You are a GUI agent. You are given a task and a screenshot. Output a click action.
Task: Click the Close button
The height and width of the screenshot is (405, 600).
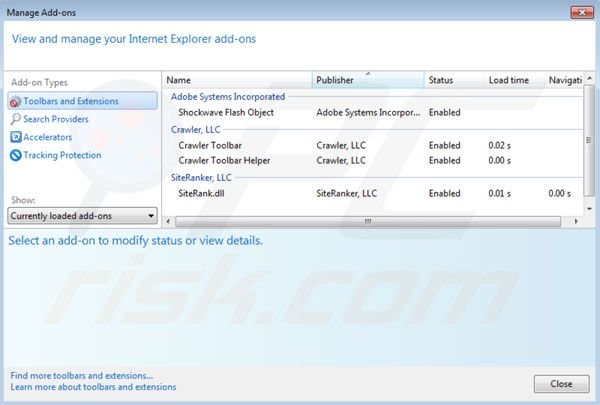point(561,384)
